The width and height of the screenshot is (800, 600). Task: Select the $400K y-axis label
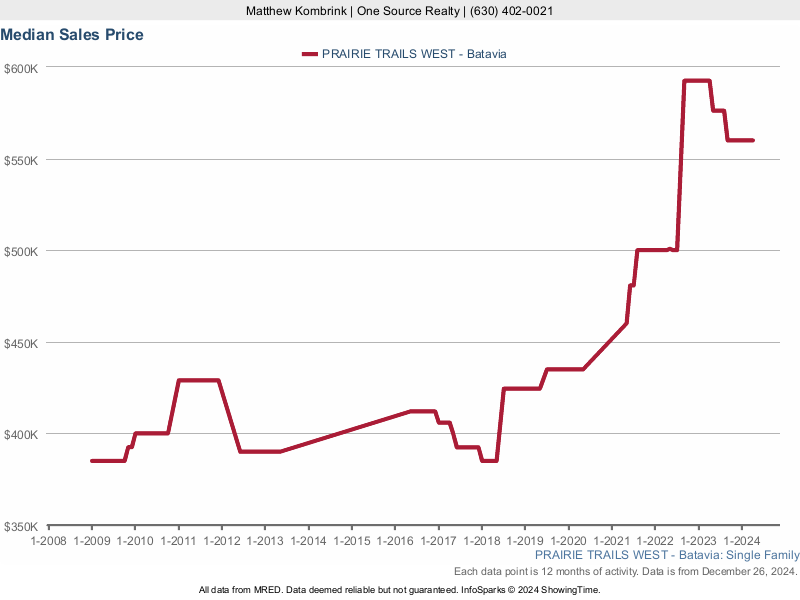pyautogui.click(x=20, y=434)
